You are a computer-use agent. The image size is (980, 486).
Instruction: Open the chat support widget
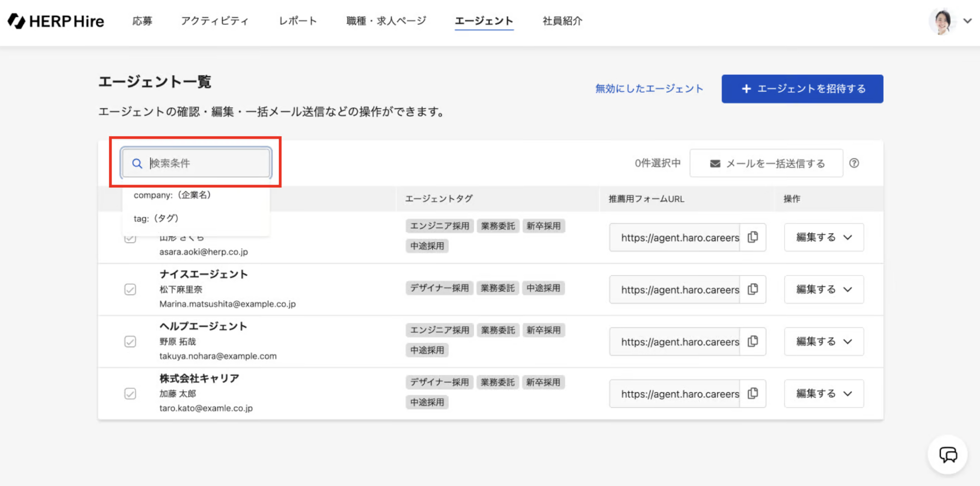[947, 454]
